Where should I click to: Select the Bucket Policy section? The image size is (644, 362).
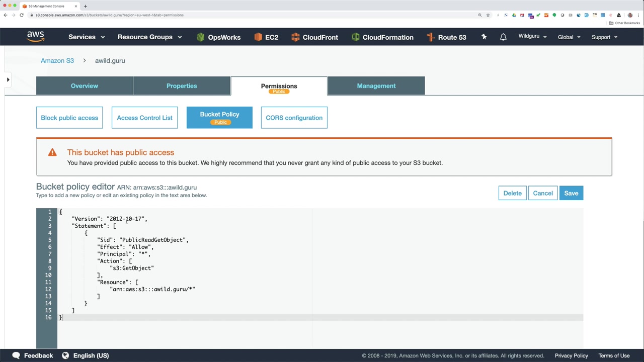coord(219,118)
